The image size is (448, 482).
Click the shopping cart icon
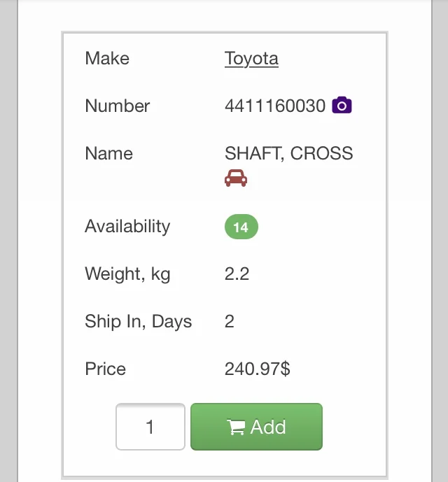(236, 427)
